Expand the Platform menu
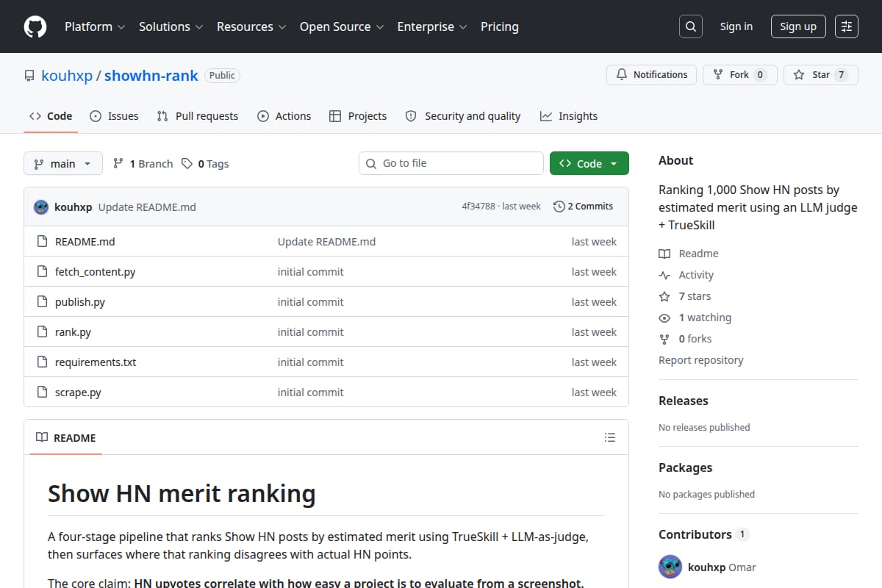882x588 pixels. (95, 26)
